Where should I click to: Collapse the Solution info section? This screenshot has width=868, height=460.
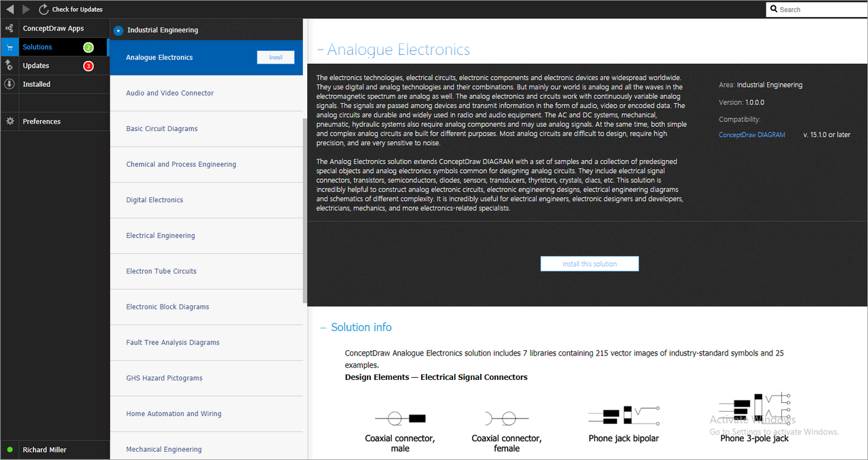point(323,328)
